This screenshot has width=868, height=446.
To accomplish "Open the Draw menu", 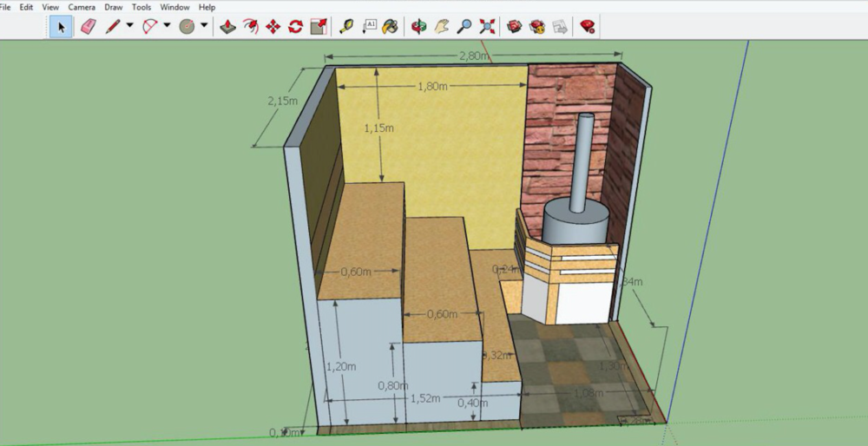I will 114,7.
